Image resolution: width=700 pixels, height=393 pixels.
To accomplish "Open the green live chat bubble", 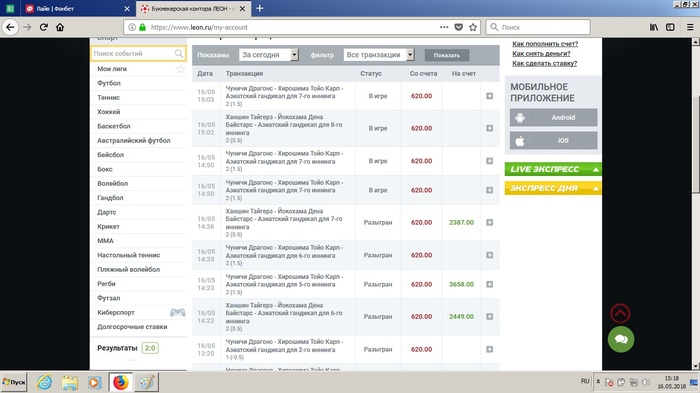I will tap(621, 339).
